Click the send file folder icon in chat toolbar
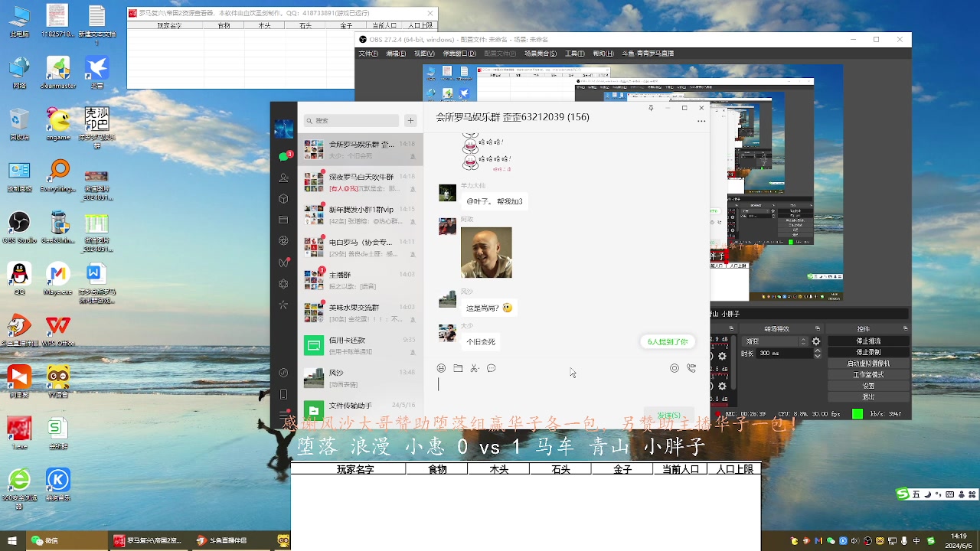The height and width of the screenshot is (551, 980). coord(458,368)
